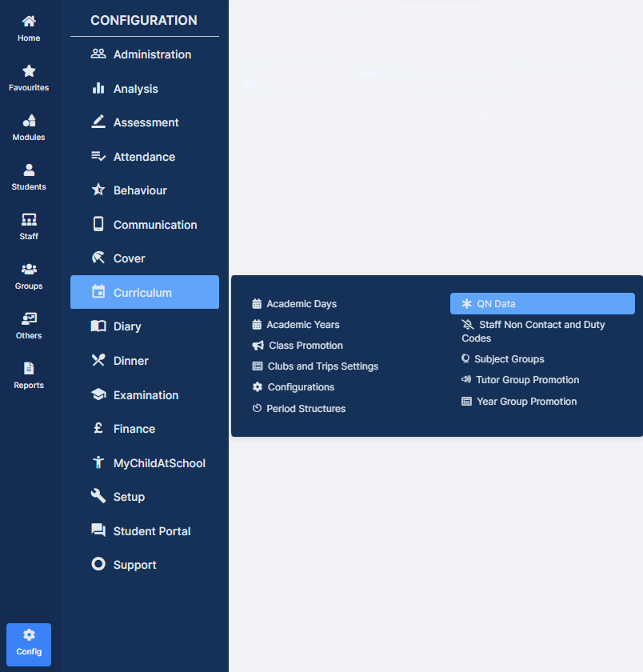Choose Dinner from configuration menu

click(x=145, y=361)
